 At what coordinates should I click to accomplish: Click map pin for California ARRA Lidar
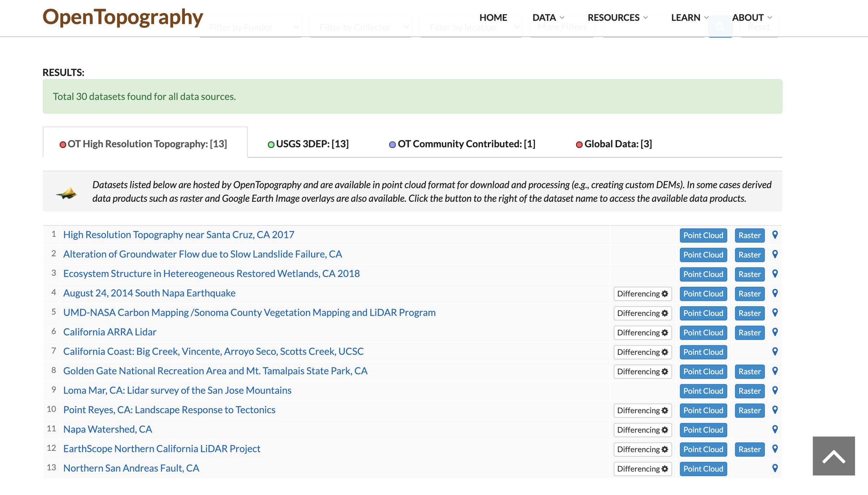[x=775, y=332]
